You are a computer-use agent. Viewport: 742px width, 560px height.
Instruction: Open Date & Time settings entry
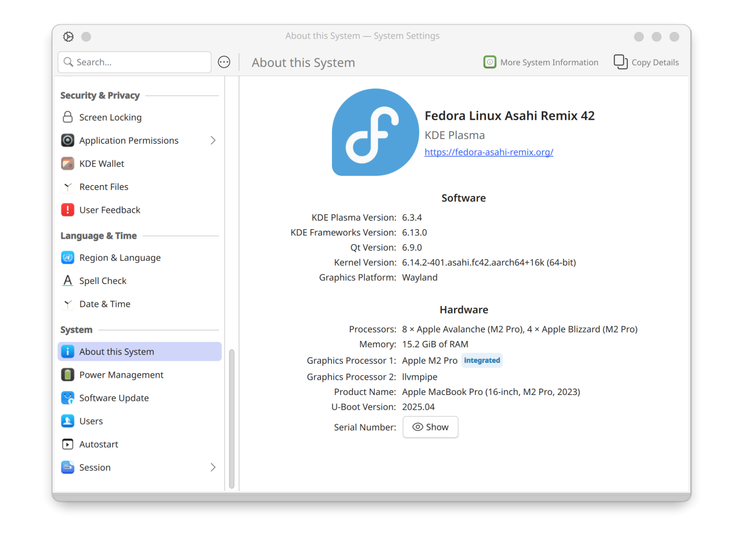[105, 304]
